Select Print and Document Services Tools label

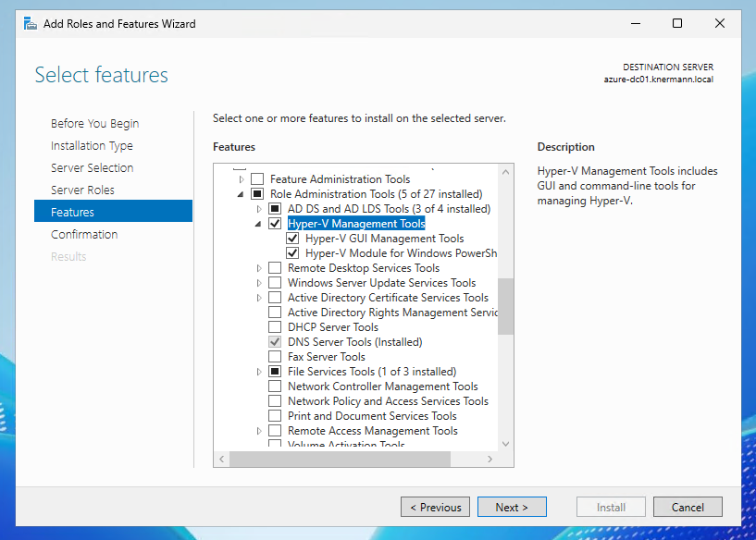(372, 416)
